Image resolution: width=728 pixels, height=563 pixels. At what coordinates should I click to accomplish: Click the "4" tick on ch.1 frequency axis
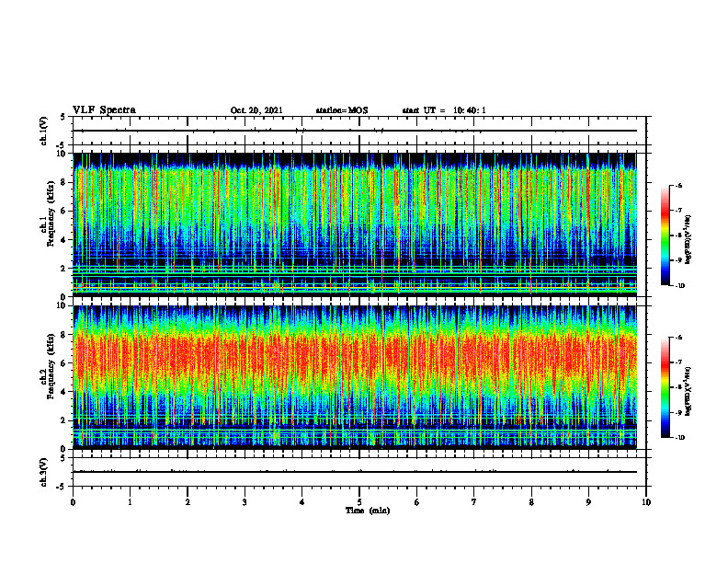coord(63,240)
